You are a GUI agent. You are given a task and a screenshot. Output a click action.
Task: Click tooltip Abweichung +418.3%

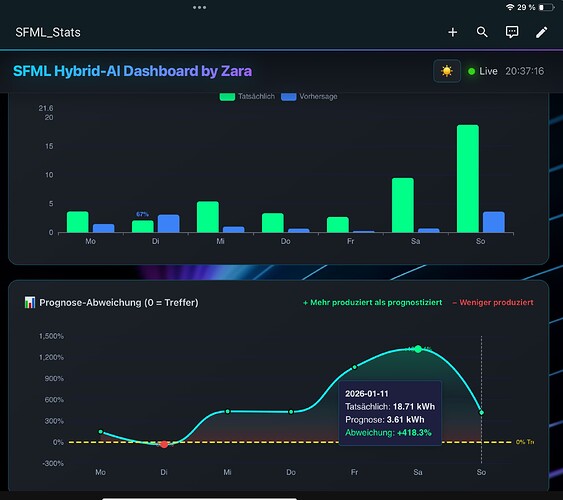pyautogui.click(x=388, y=433)
